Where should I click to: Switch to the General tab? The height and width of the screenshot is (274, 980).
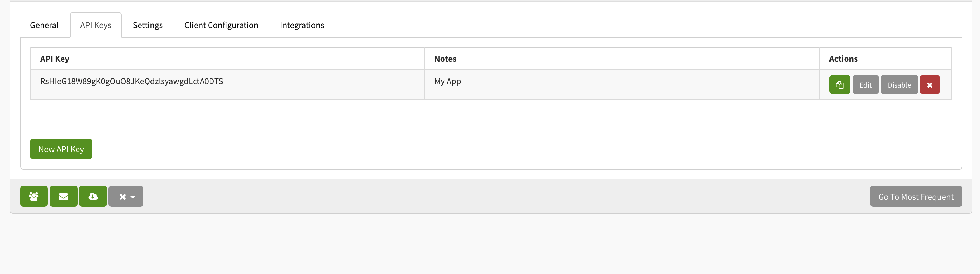pyautogui.click(x=44, y=25)
